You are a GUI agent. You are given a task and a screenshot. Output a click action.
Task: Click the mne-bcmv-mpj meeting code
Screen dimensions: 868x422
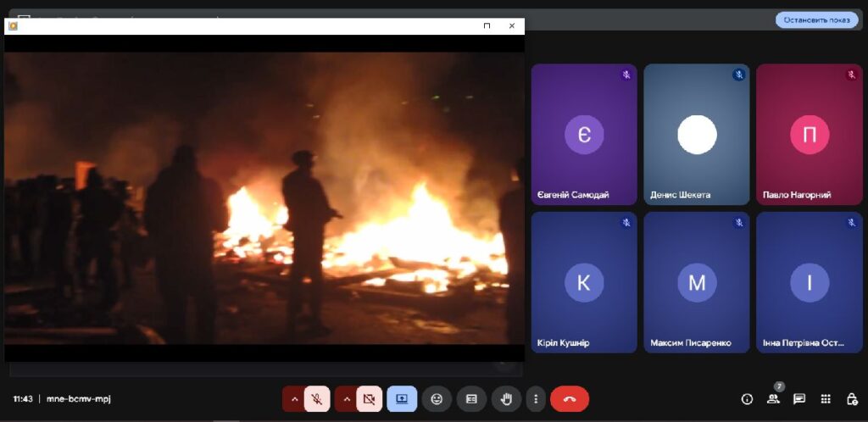(x=79, y=399)
